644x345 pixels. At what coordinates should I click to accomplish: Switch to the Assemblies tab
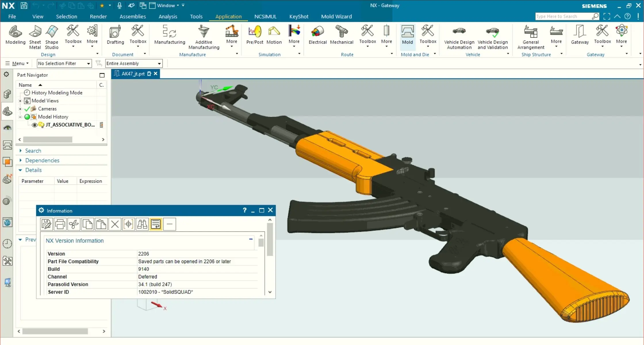click(133, 16)
